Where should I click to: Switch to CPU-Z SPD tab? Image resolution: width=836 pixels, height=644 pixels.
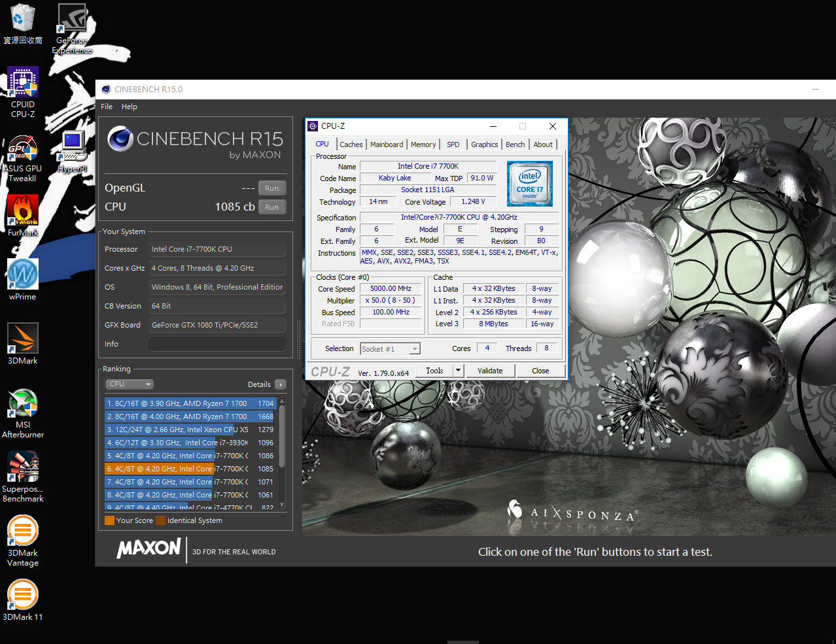tap(453, 144)
